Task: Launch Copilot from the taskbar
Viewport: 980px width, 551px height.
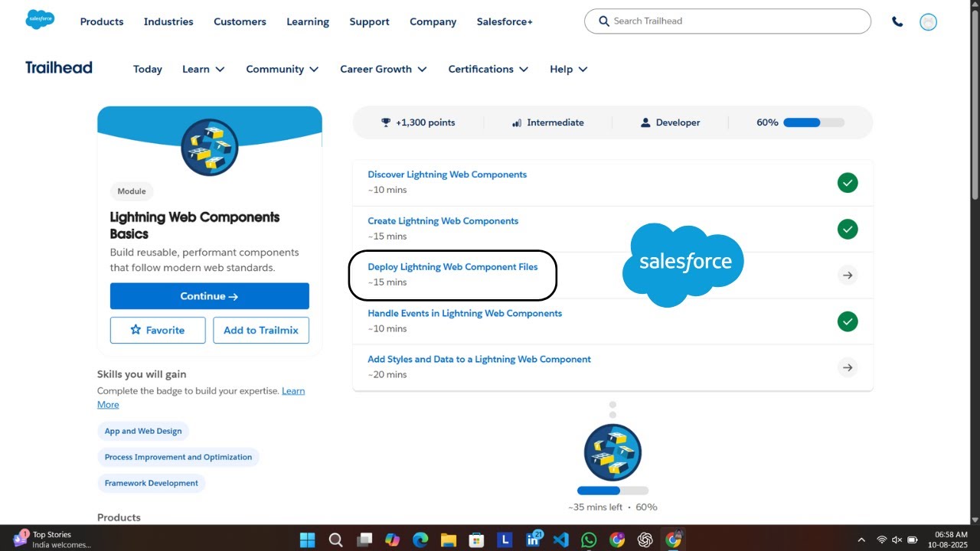Action: coord(392,540)
